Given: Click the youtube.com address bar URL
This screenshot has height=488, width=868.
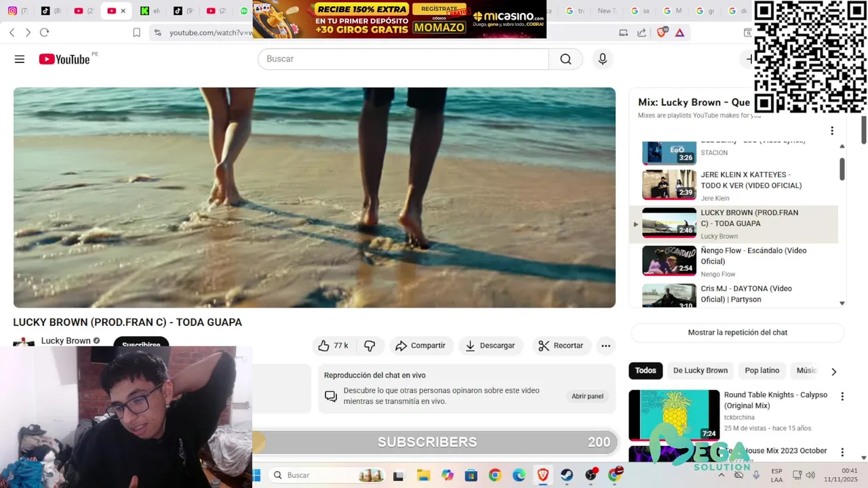Looking at the screenshot, I should pos(210,33).
